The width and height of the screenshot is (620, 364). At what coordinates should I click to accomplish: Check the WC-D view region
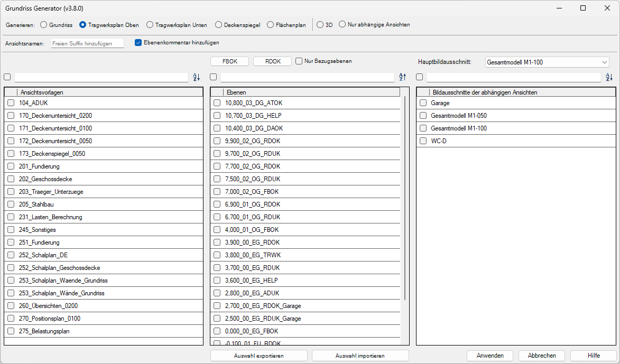422,141
